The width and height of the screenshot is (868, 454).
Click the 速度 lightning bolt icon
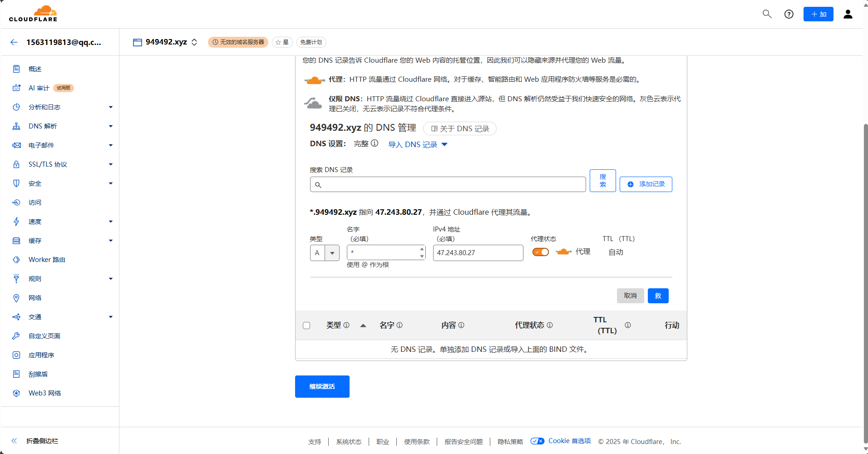pos(16,222)
